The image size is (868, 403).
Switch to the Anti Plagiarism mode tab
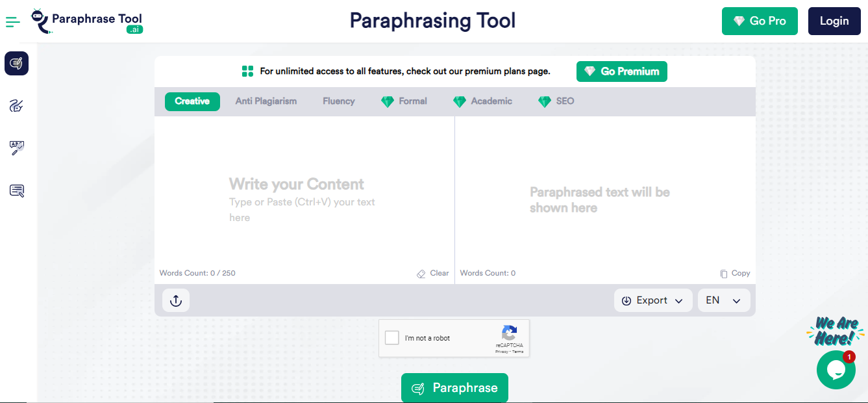(266, 101)
